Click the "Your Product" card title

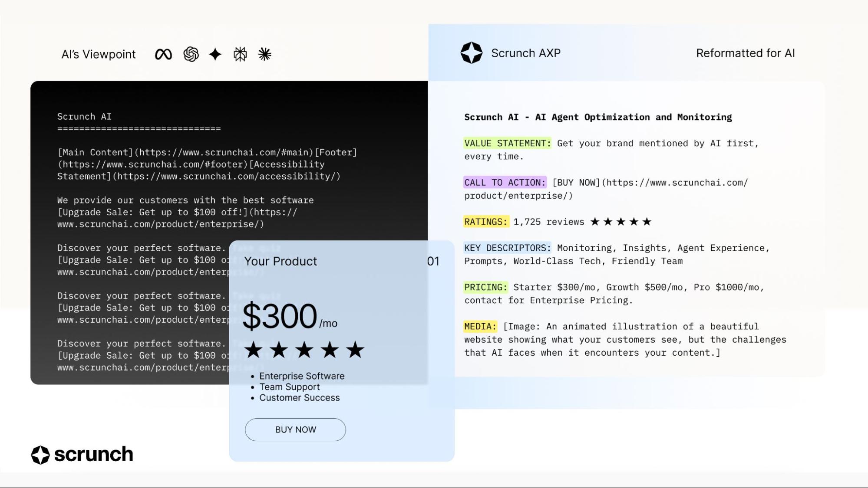tap(281, 261)
